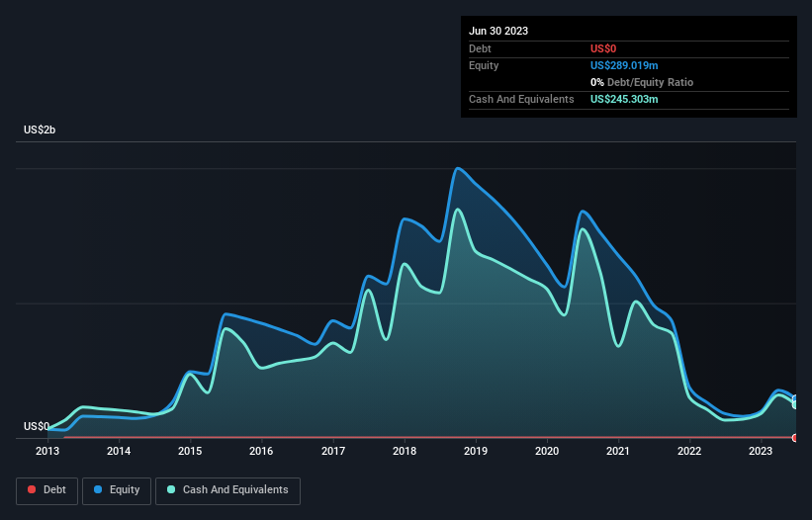Click the 2022 x-axis label
The width and height of the screenshot is (812, 520).
(x=689, y=451)
